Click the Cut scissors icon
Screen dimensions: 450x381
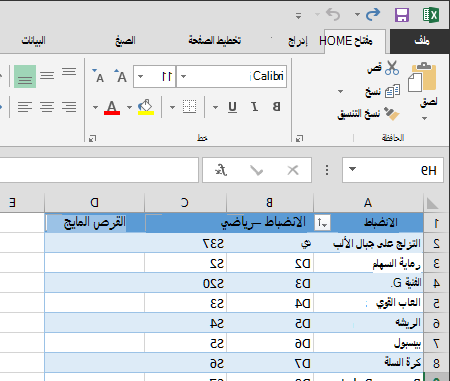coord(392,68)
